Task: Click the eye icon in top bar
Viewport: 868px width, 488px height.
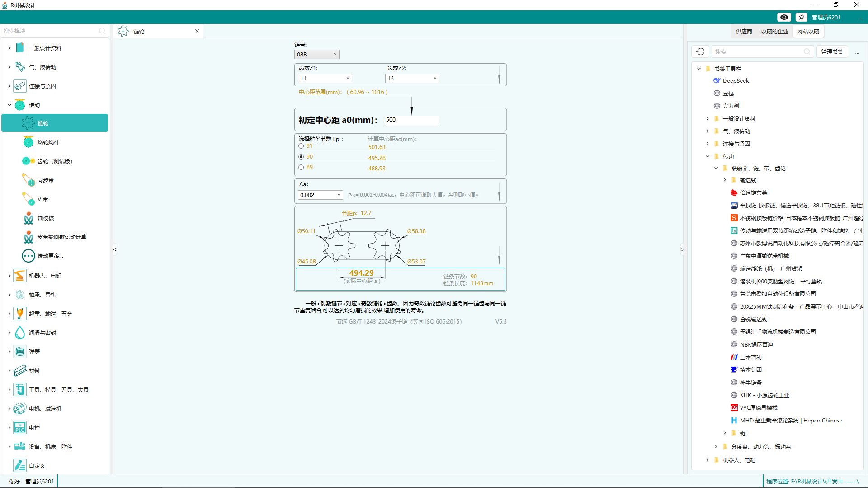Action: pos(784,17)
